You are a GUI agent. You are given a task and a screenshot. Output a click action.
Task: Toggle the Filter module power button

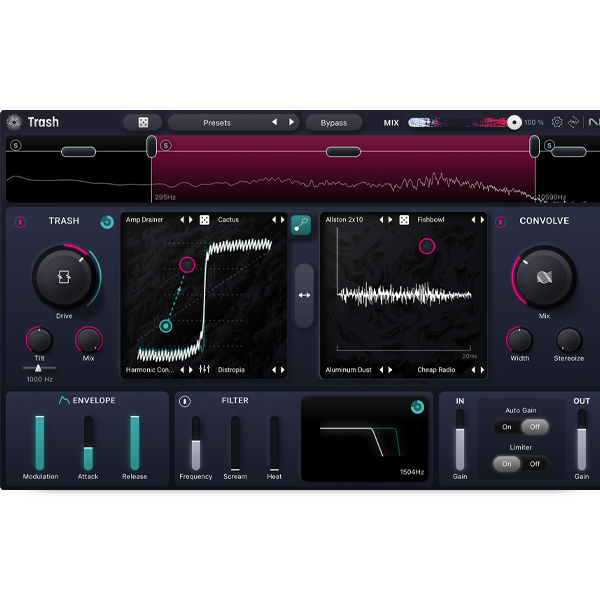click(184, 401)
